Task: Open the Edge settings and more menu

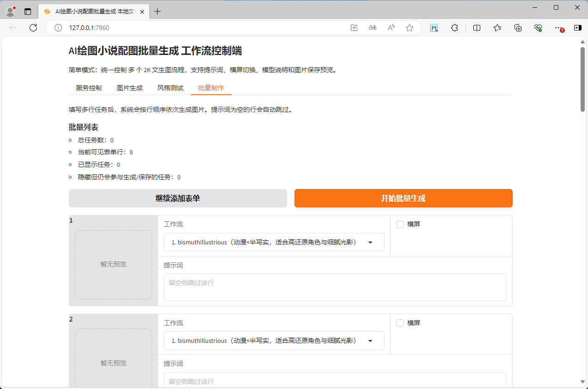Action: 558,28
